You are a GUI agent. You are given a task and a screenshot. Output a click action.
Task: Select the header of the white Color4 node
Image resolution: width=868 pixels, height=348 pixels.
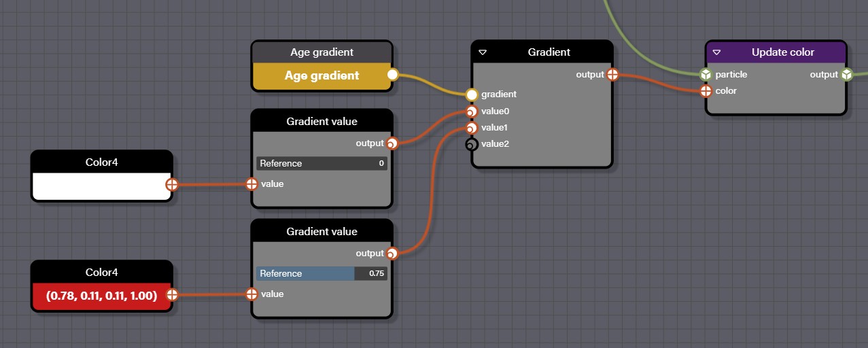click(101, 162)
